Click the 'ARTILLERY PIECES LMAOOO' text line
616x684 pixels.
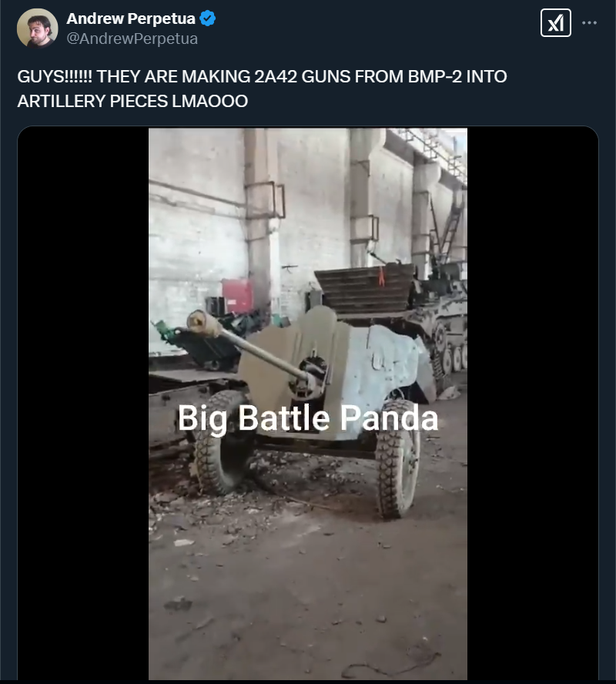(x=132, y=101)
